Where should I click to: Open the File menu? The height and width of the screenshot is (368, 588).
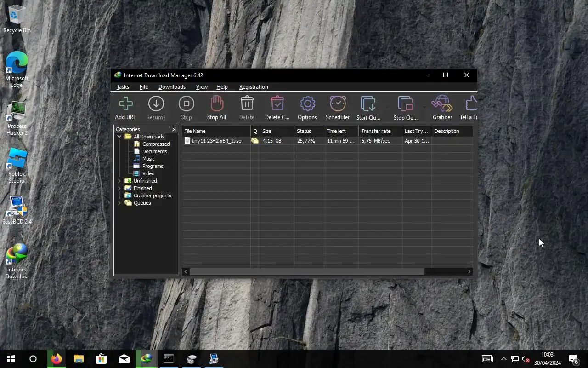coord(144,87)
